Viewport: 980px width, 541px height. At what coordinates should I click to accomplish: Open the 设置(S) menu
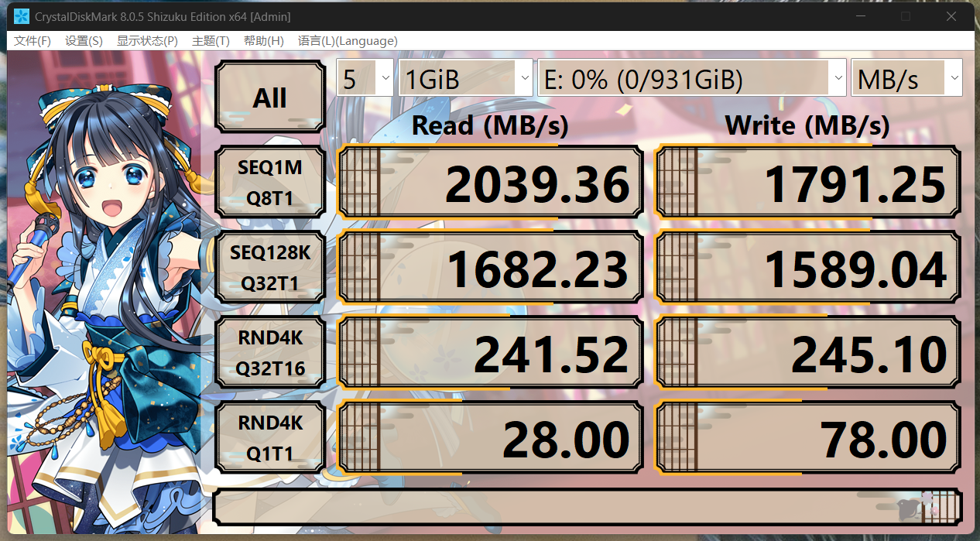click(84, 41)
